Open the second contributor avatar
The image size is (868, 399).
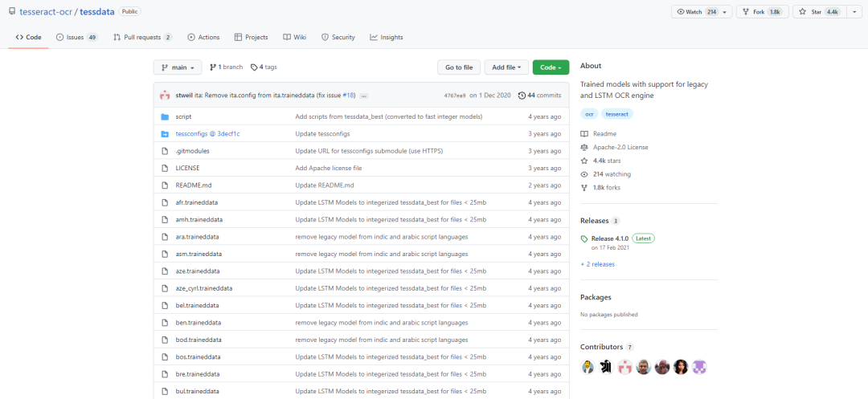[606, 367]
